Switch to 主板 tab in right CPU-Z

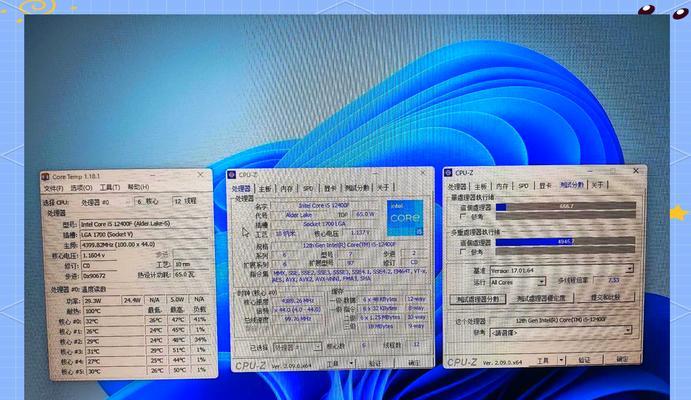coord(480,186)
